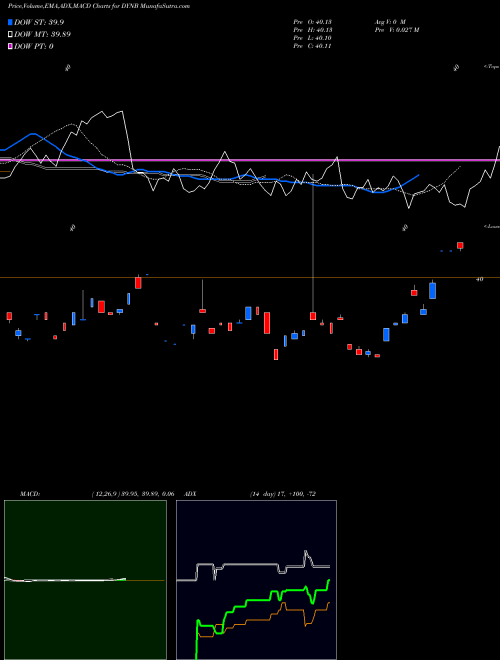Click the 'MACD:' panel heading
This screenshot has height=660, width=500.
[30, 494]
